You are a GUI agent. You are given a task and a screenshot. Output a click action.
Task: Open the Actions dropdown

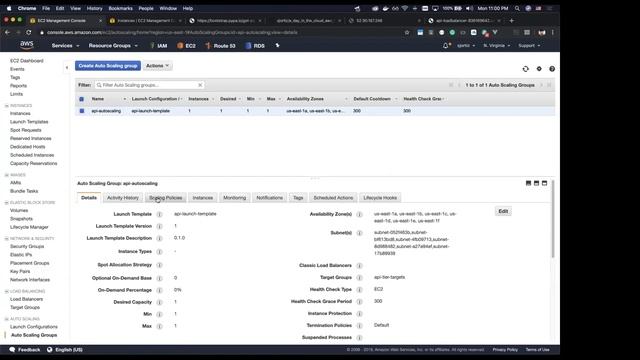(x=158, y=66)
